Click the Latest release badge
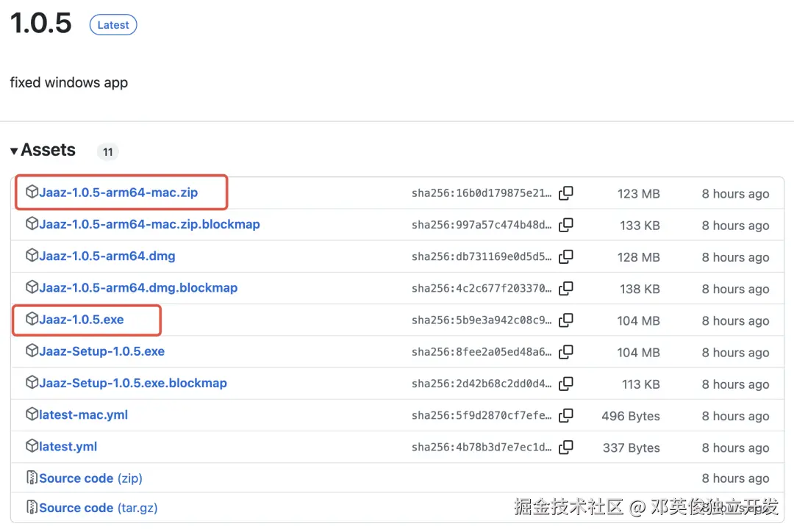The width and height of the screenshot is (794, 532). (x=112, y=24)
